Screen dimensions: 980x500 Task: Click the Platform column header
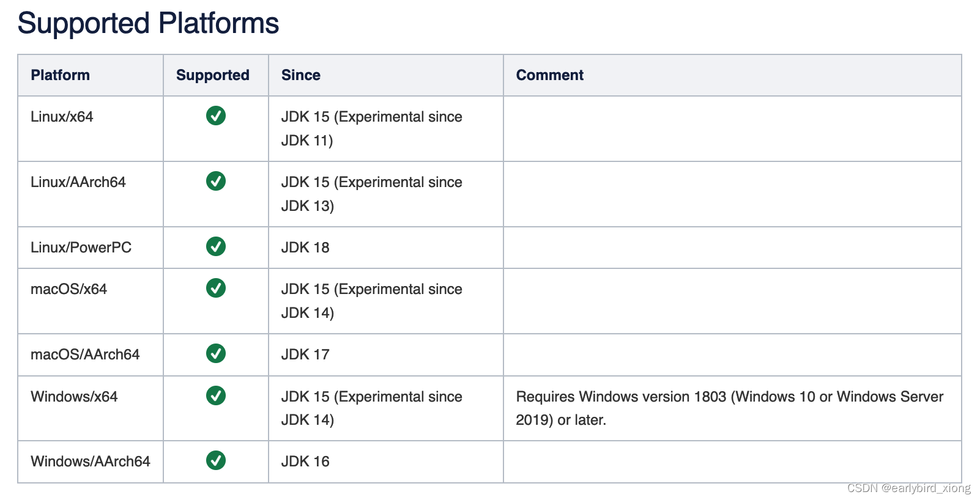point(61,75)
